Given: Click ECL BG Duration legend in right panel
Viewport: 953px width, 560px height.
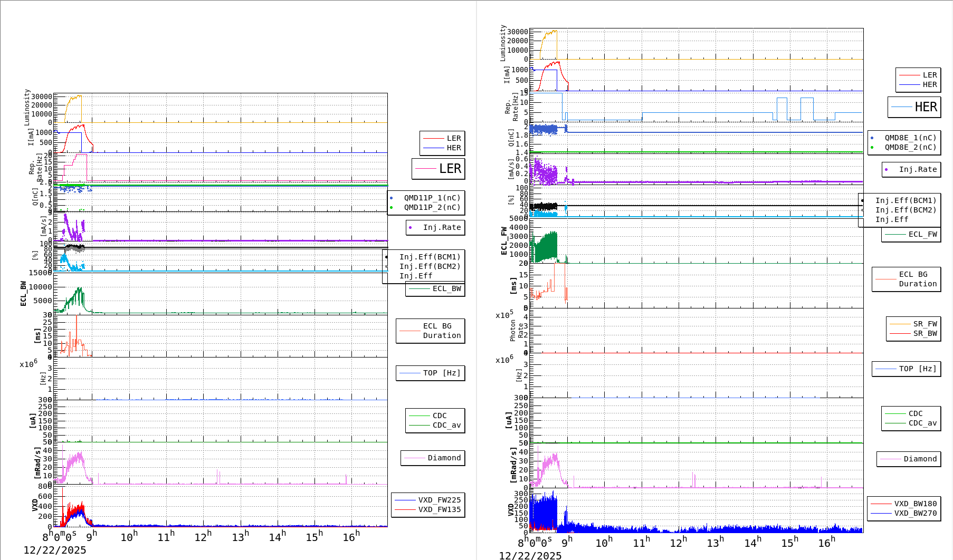Looking at the screenshot, I should pyautogui.click(x=917, y=279).
